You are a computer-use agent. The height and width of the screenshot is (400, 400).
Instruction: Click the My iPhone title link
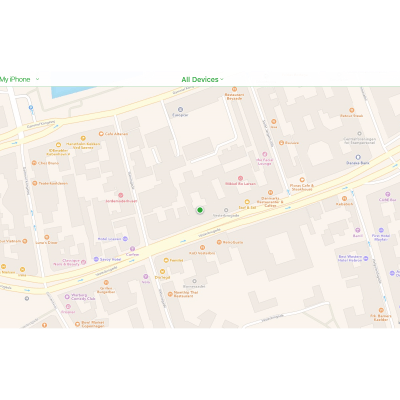tap(15, 79)
